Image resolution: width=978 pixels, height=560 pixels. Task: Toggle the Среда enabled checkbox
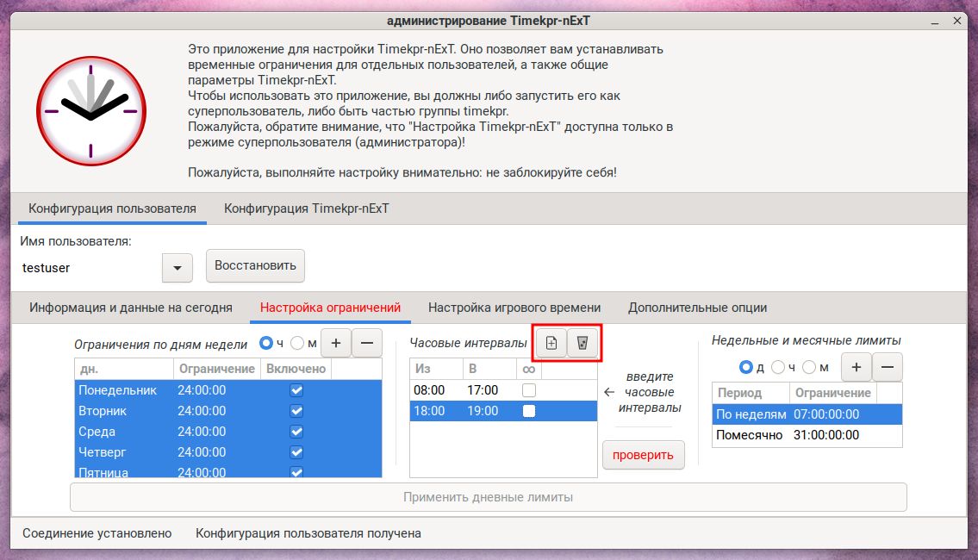[x=296, y=432]
